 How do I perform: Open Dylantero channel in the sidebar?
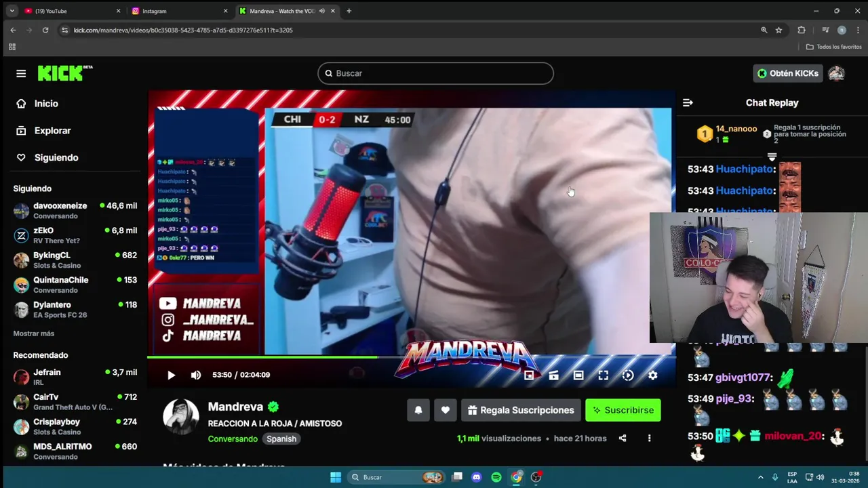pos(75,309)
